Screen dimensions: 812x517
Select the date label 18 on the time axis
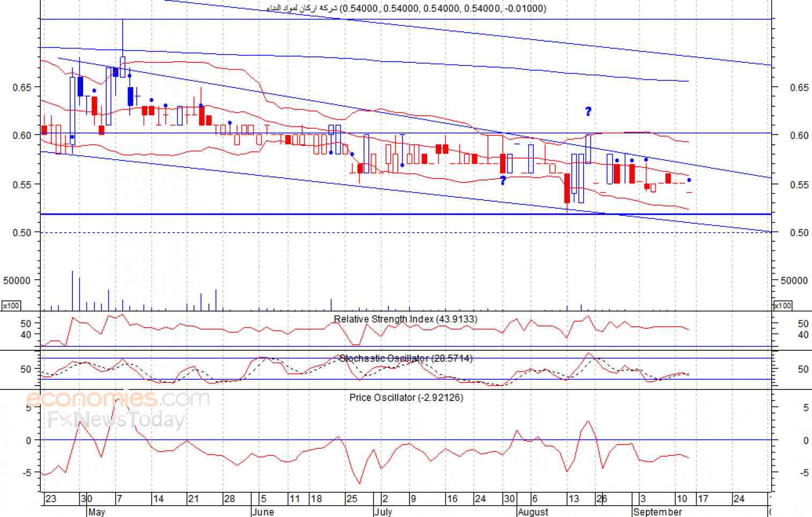pos(317,499)
